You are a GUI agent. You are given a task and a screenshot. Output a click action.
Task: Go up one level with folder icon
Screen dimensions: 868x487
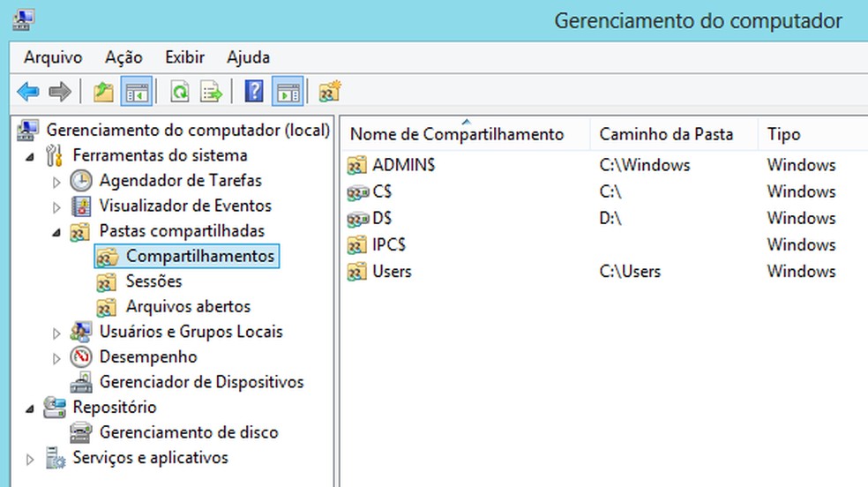[104, 91]
